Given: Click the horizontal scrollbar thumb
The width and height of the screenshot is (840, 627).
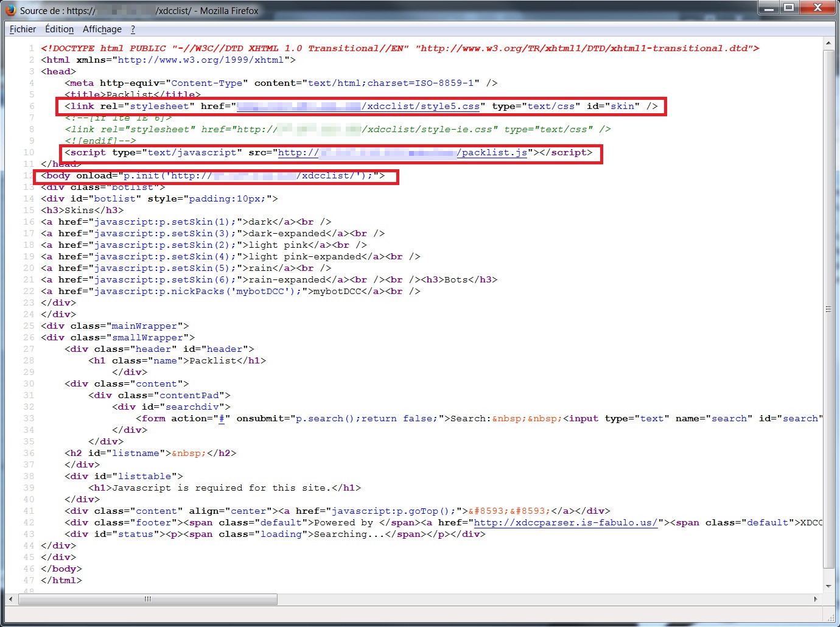Looking at the screenshot, I should click(148, 599).
